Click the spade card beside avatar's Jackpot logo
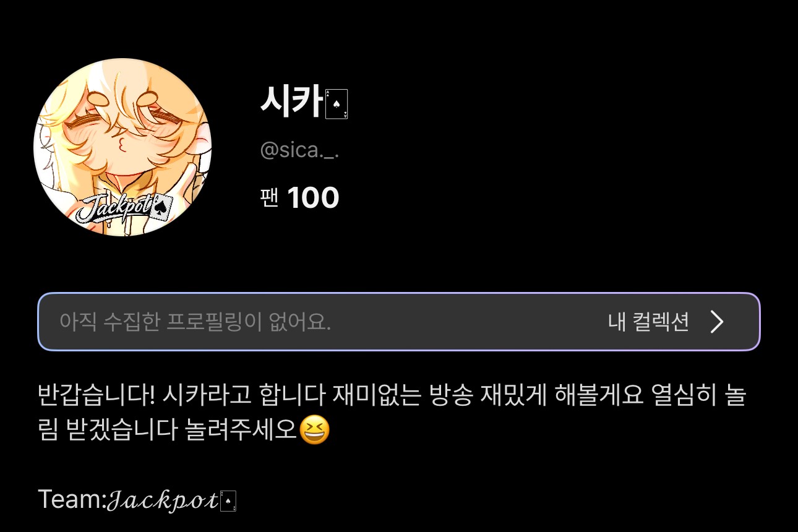The height and width of the screenshot is (532, 798). [x=161, y=206]
